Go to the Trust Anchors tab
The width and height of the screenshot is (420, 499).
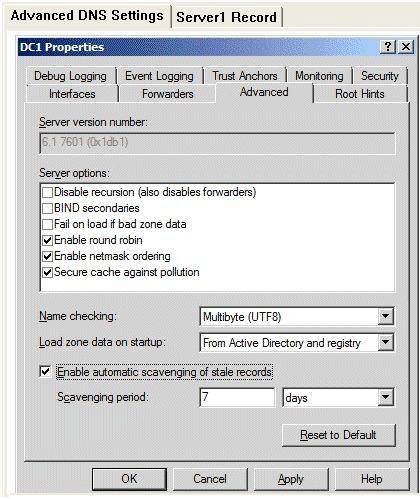[245, 76]
